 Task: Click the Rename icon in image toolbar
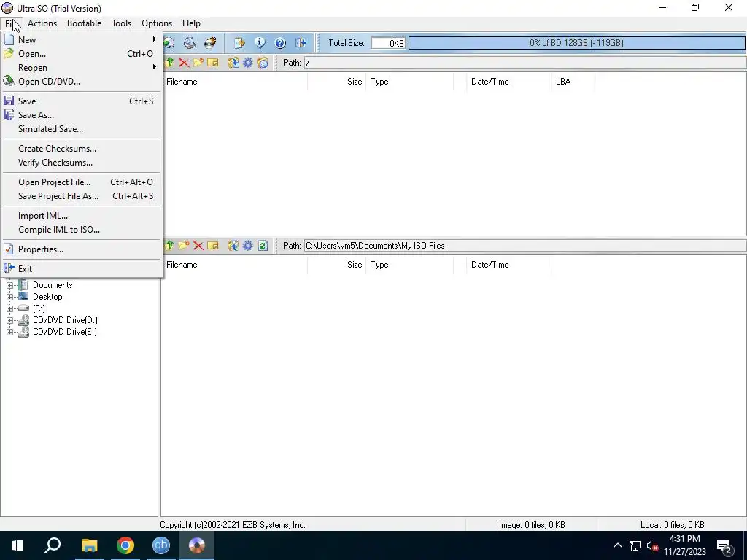[213, 63]
